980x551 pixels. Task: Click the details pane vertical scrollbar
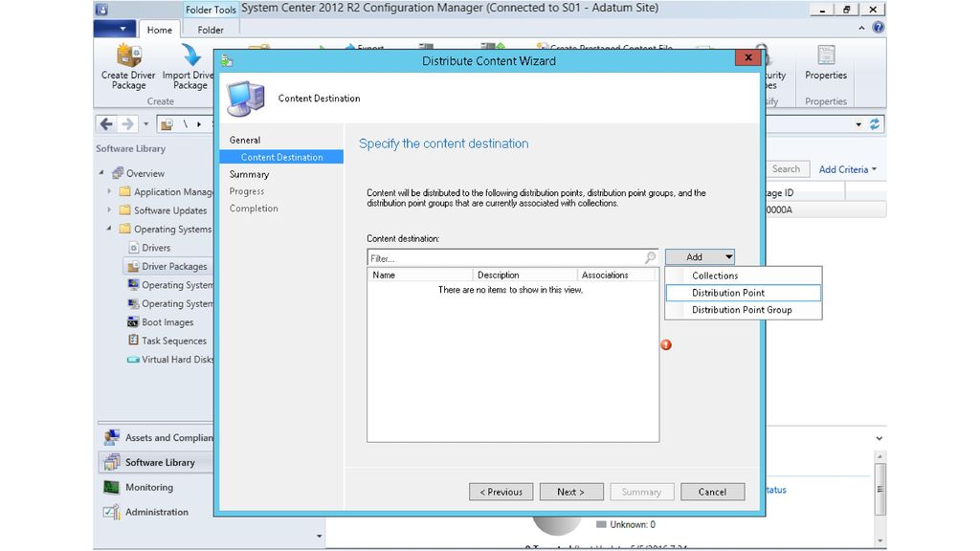880,497
